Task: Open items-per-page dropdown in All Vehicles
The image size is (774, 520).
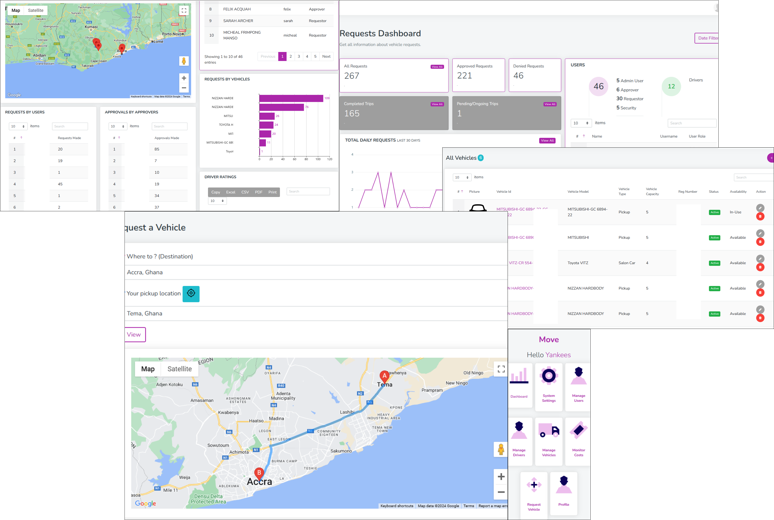Action: (461, 177)
